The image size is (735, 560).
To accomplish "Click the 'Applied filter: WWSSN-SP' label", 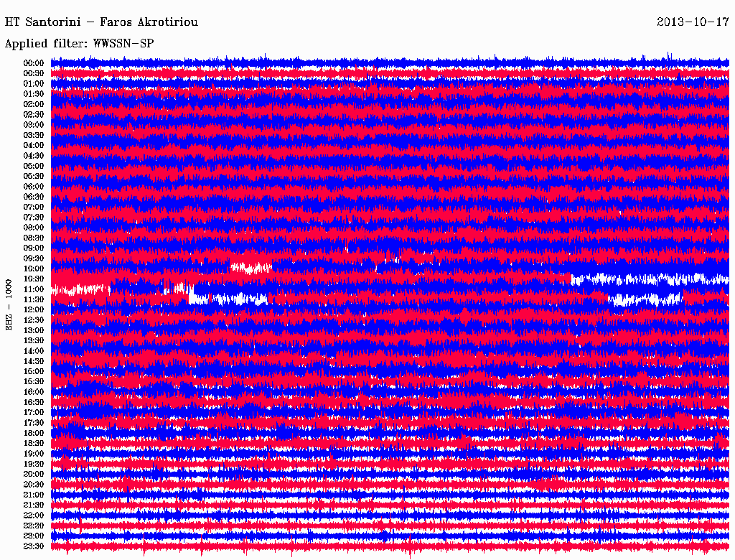I will [x=79, y=44].
